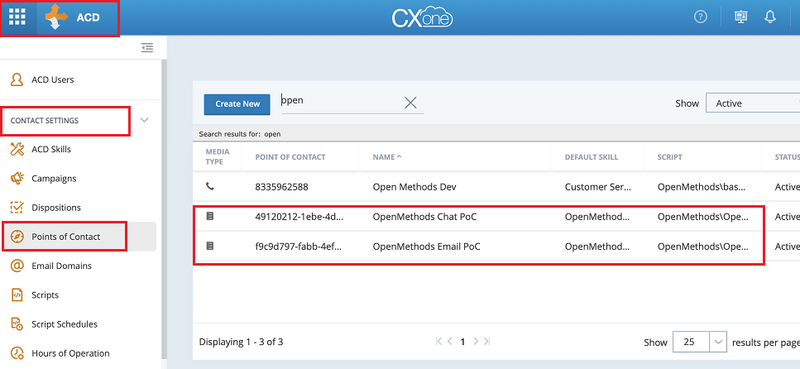This screenshot has width=800, height=369.
Task: Open the app launcher grid icon
Action: point(17,17)
